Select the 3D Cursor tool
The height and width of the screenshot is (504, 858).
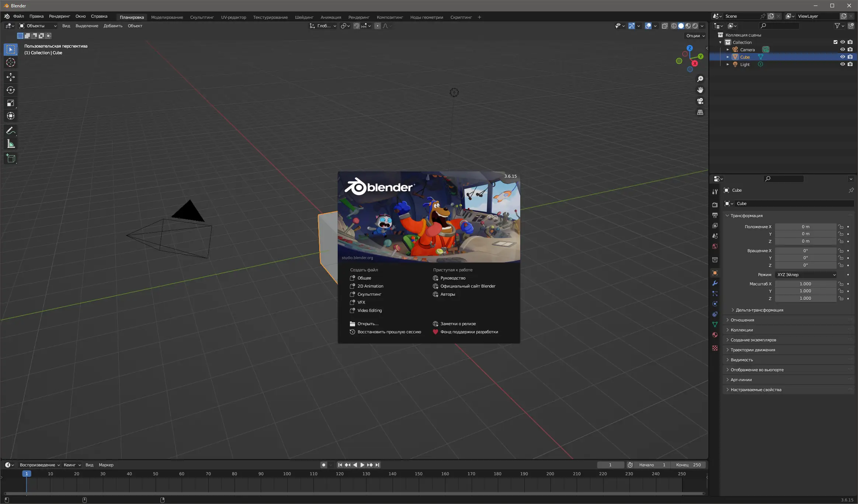pyautogui.click(x=11, y=62)
